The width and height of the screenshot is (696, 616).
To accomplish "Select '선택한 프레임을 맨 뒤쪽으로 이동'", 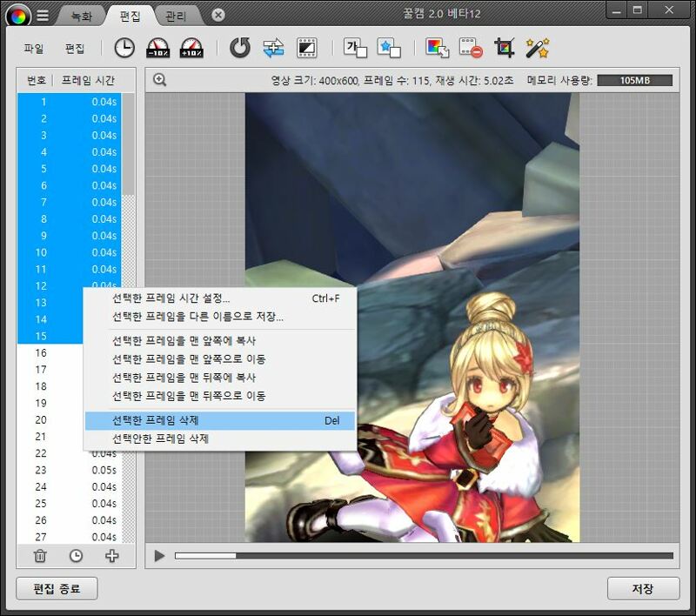I will tap(220, 396).
